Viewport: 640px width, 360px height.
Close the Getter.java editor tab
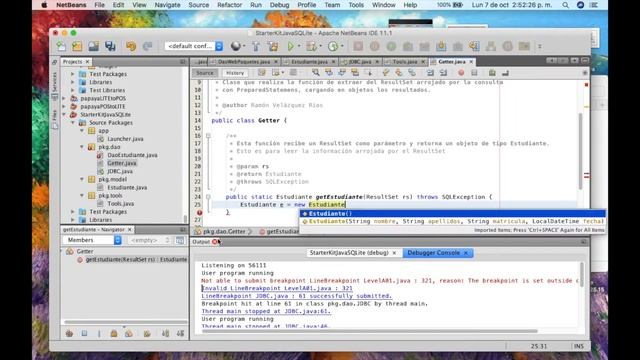click(471, 62)
